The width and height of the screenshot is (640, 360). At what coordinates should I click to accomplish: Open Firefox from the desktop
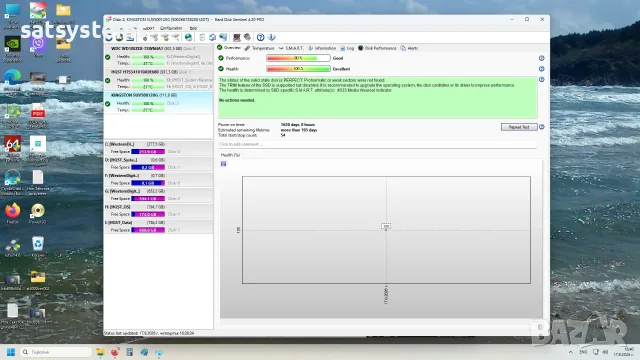point(13,213)
